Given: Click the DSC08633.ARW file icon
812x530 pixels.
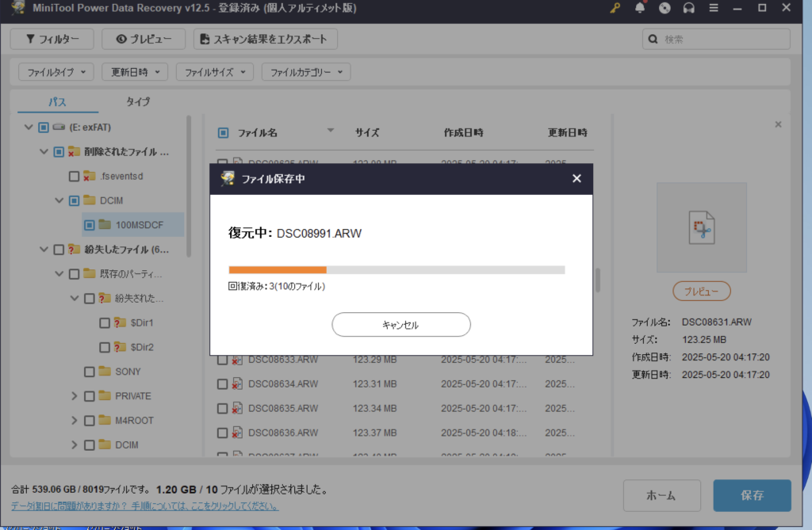Looking at the screenshot, I should [x=237, y=359].
